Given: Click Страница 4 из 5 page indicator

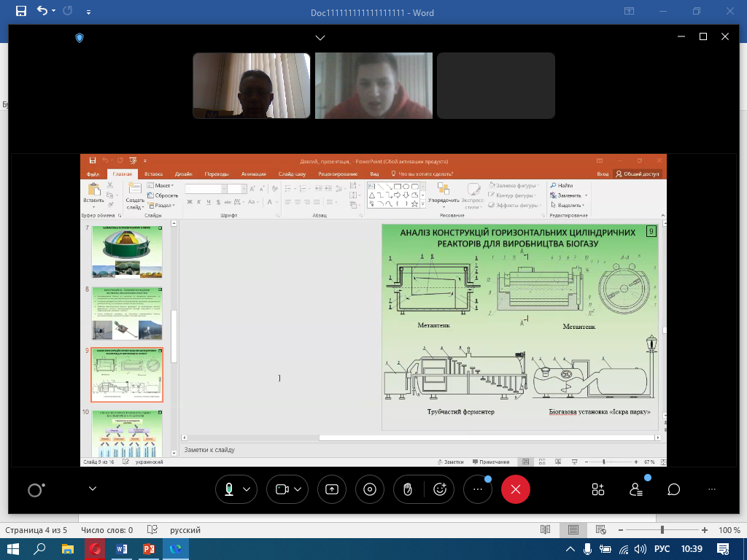Looking at the screenshot, I should point(36,530).
